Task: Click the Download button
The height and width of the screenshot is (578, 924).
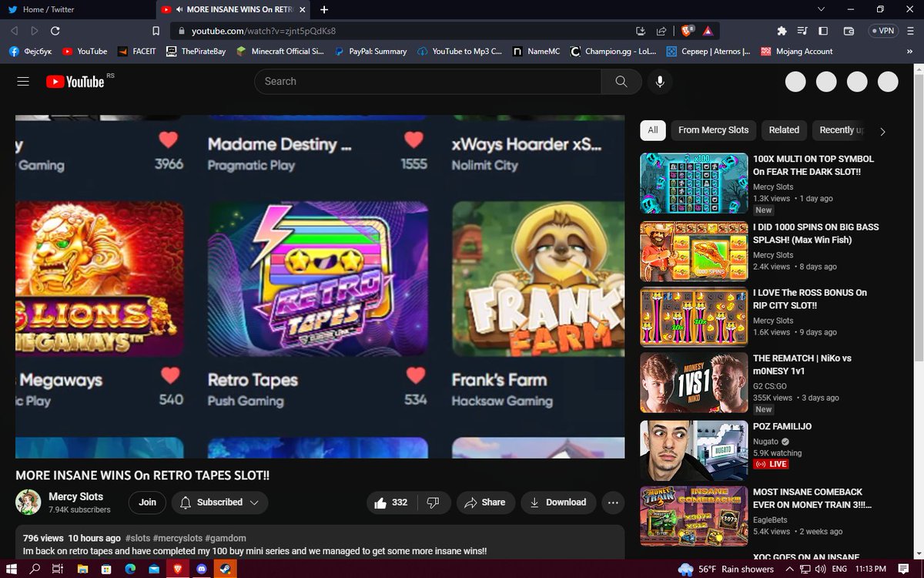Action: [x=558, y=502]
